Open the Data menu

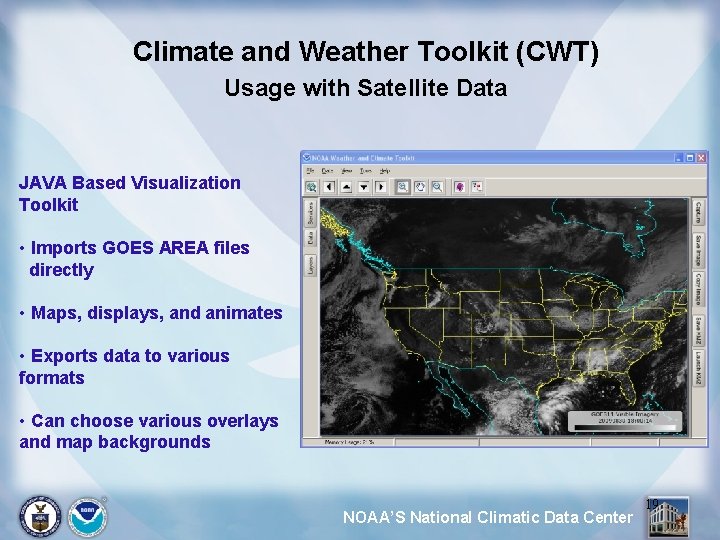(x=327, y=171)
